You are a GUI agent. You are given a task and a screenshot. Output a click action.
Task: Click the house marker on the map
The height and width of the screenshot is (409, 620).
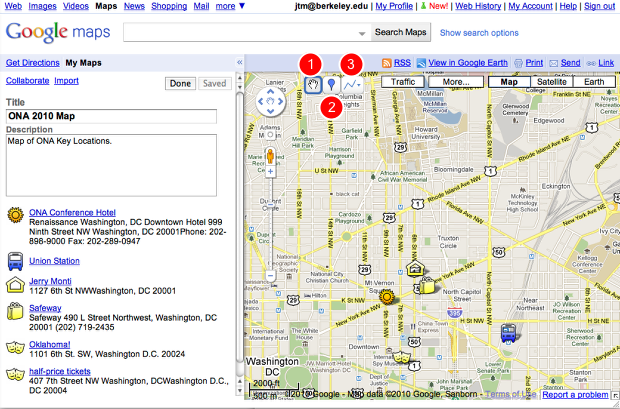click(415, 268)
